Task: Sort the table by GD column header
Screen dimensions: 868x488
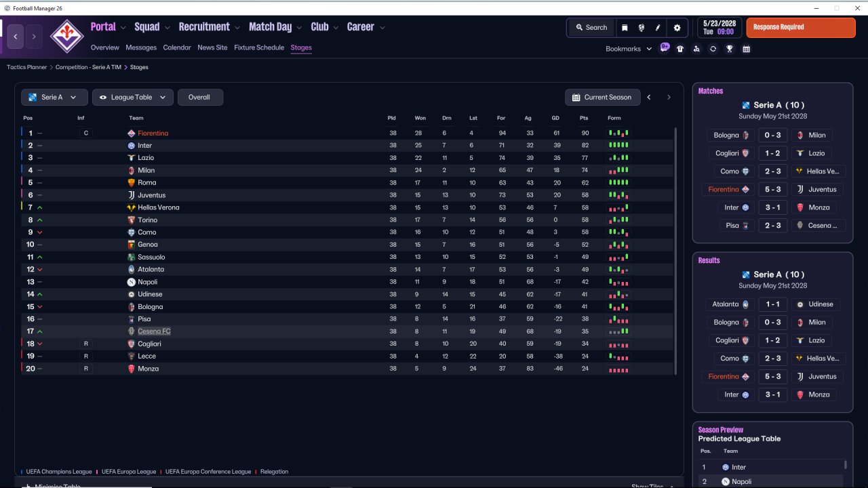Action: tap(555, 118)
